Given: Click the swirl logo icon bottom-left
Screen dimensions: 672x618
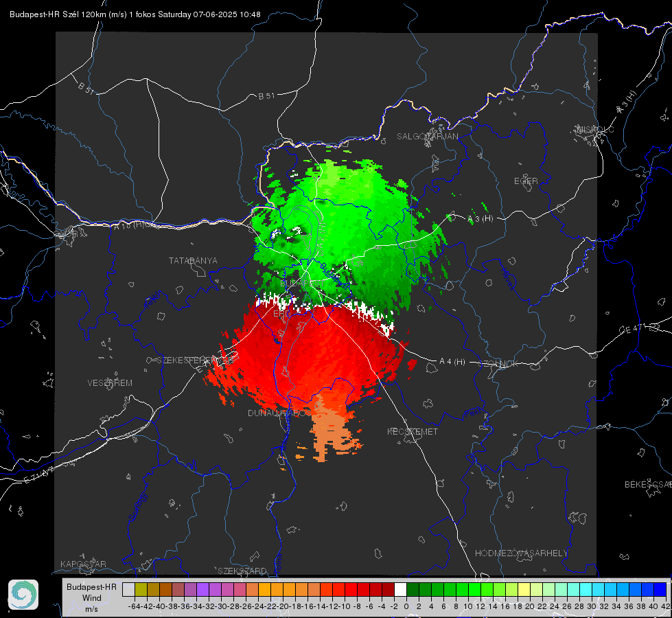Looking at the screenshot, I should click(23, 595).
